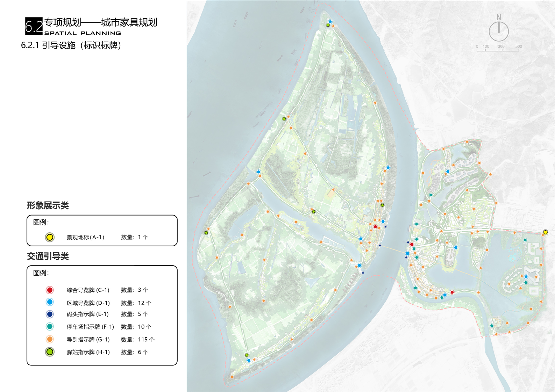
Task: Click the subtitle 6.2.1 引导设施（标识标牌）
Action: 71,45
